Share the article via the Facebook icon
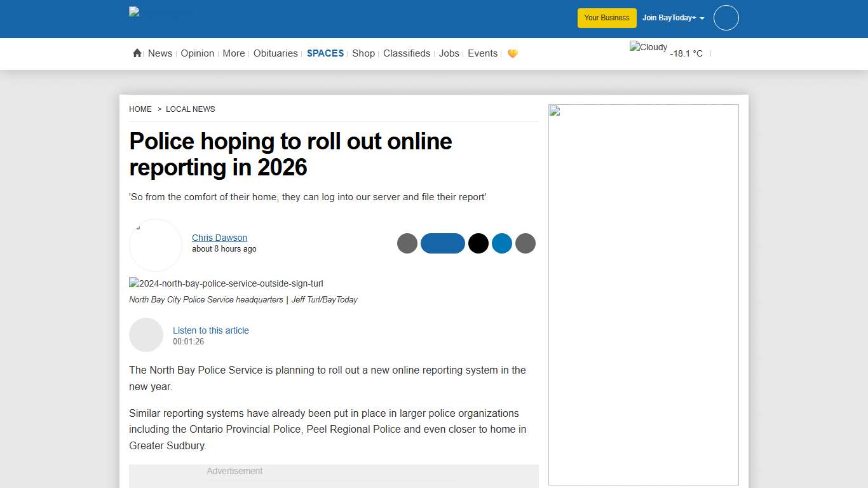 (x=443, y=243)
